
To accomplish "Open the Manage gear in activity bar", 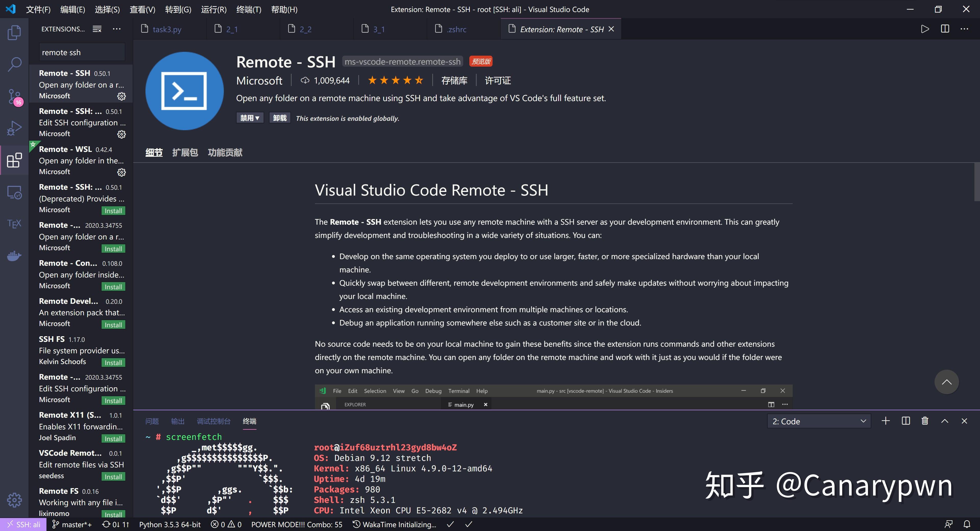I will [14, 500].
